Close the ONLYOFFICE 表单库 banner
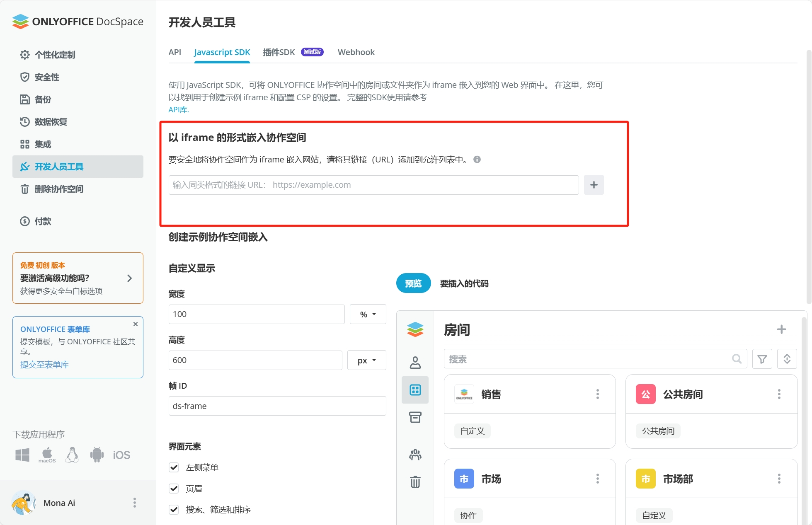The height and width of the screenshot is (525, 812). click(x=135, y=324)
